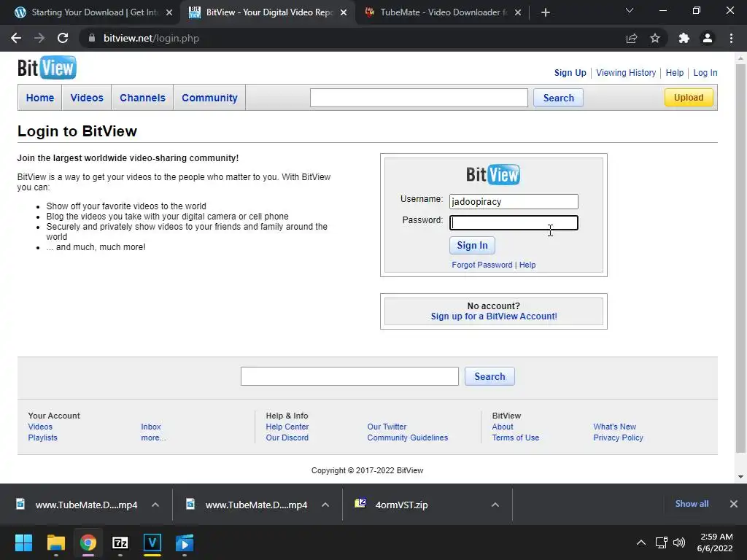
Task: Open the Privacy Policy footer link
Action: [618, 437]
